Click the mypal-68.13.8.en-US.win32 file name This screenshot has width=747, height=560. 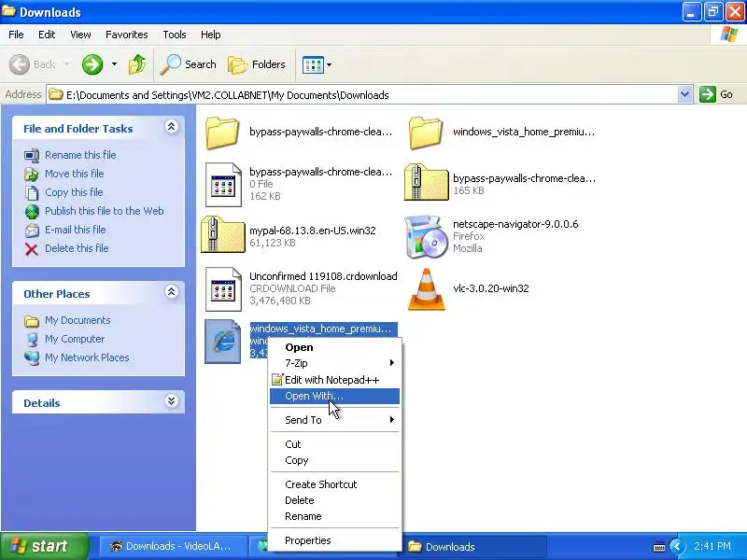313,231
